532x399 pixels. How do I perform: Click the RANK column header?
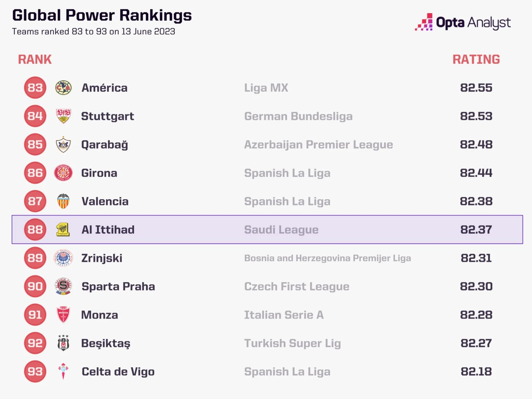(35, 59)
